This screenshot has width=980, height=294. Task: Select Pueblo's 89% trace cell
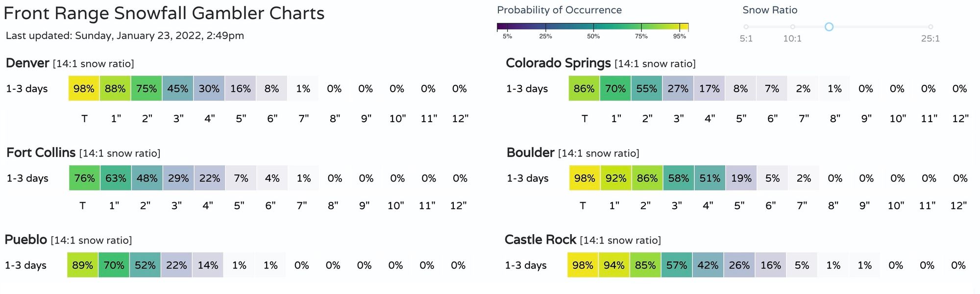pyautogui.click(x=82, y=265)
